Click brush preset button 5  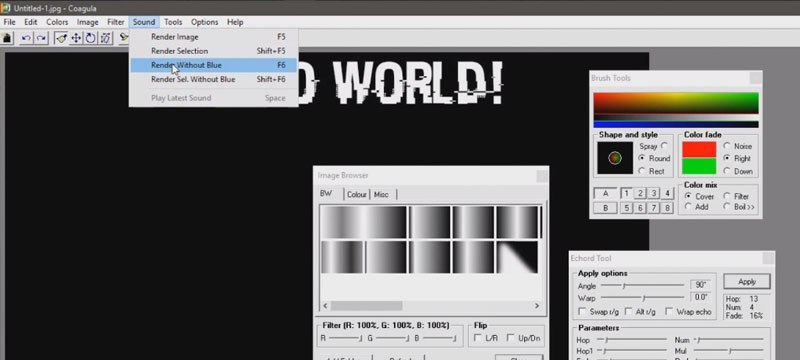click(627, 208)
